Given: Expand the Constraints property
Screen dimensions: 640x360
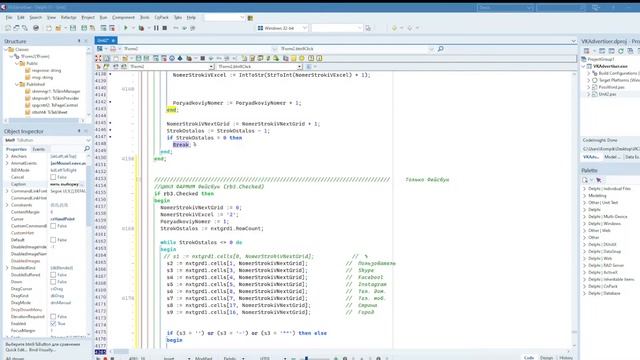Looking at the screenshot, I should 7,205.
